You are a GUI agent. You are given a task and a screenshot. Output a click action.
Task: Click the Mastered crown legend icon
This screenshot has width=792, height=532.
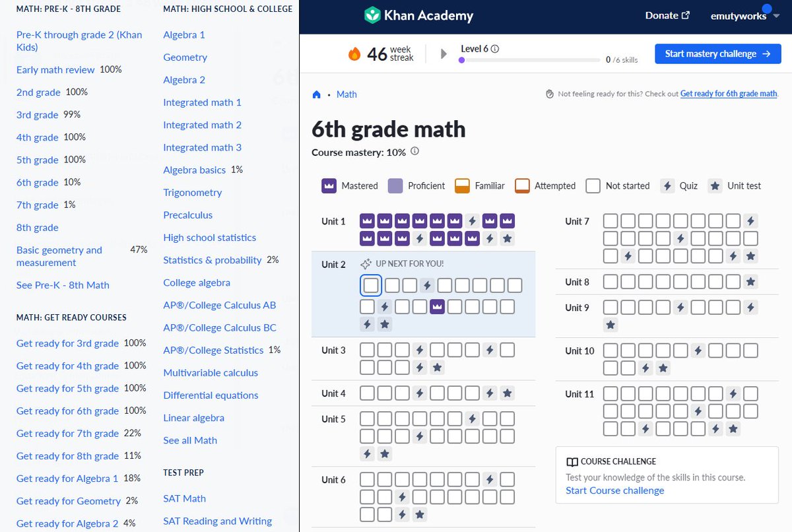click(x=329, y=185)
